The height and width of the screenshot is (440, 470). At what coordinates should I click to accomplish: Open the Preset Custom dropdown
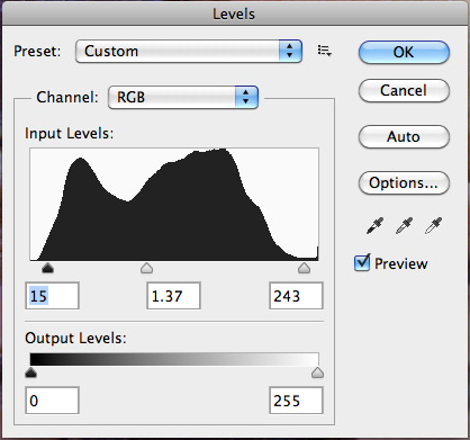[x=189, y=51]
